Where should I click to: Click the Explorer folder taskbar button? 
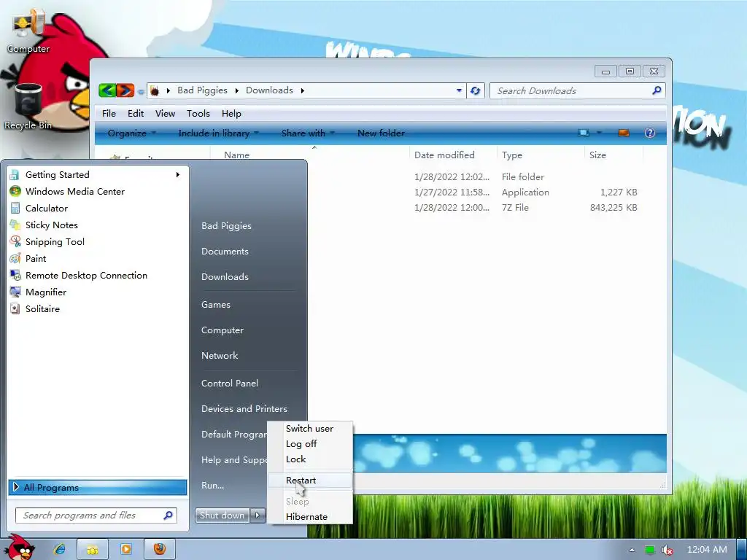93,550
